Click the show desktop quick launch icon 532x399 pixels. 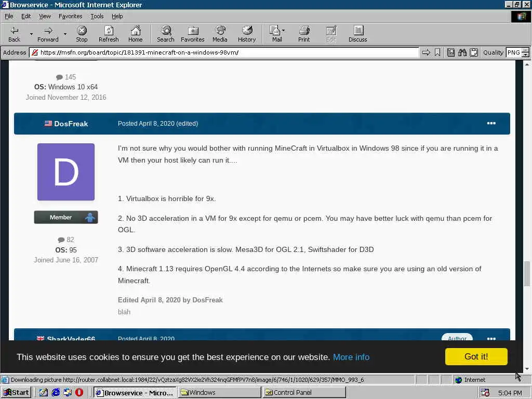[x=44, y=392]
